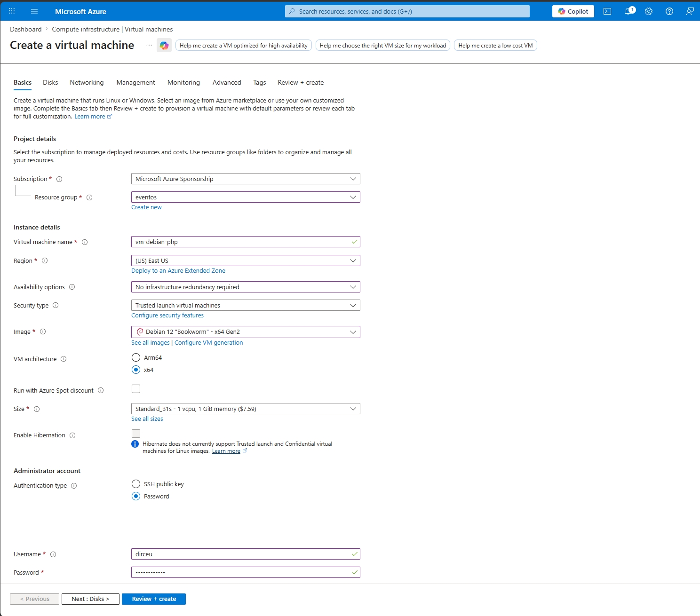Viewport: 700px width, 616px height.
Task: Open the Subscription dropdown
Action: click(x=246, y=179)
